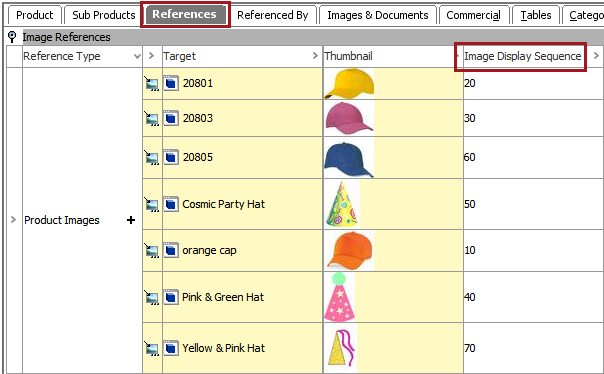Open the Commercial tab
Screen dimensions: 604x374
pos(473,15)
